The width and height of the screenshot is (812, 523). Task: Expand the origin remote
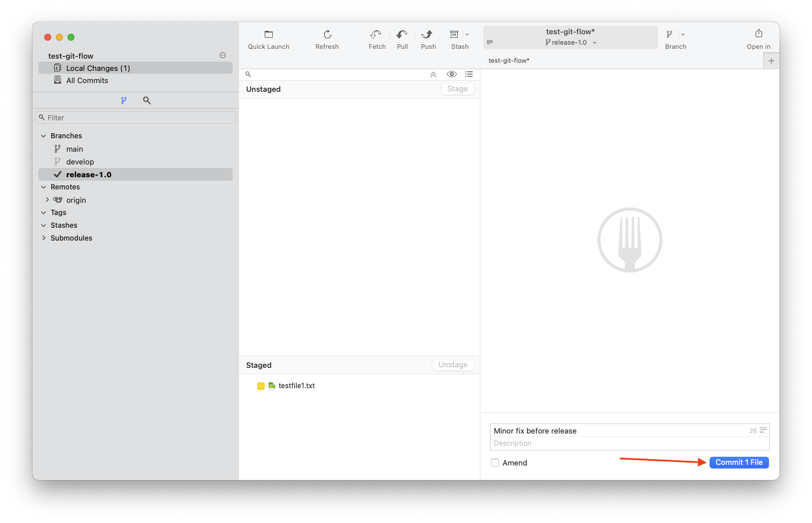click(48, 200)
